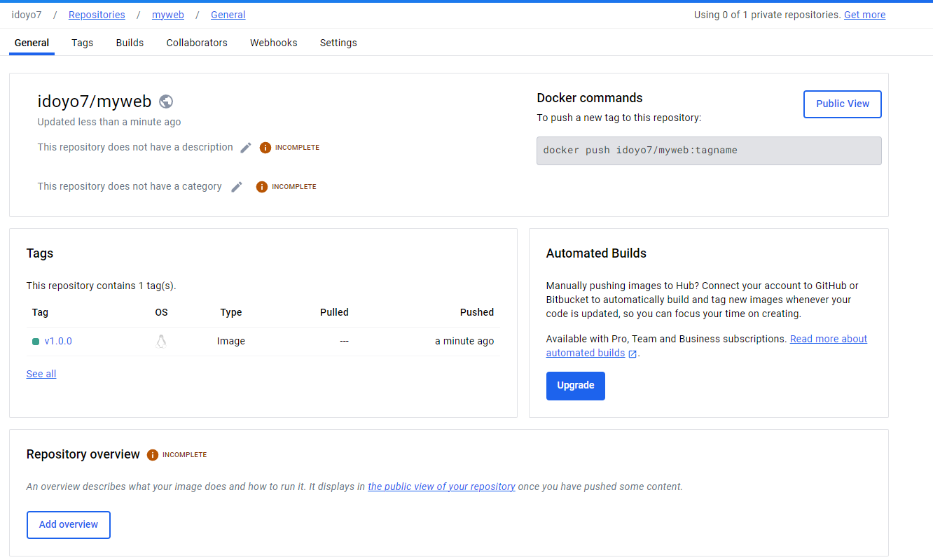Click the Automated Builds heading
This screenshot has height=560, width=933.
click(596, 253)
